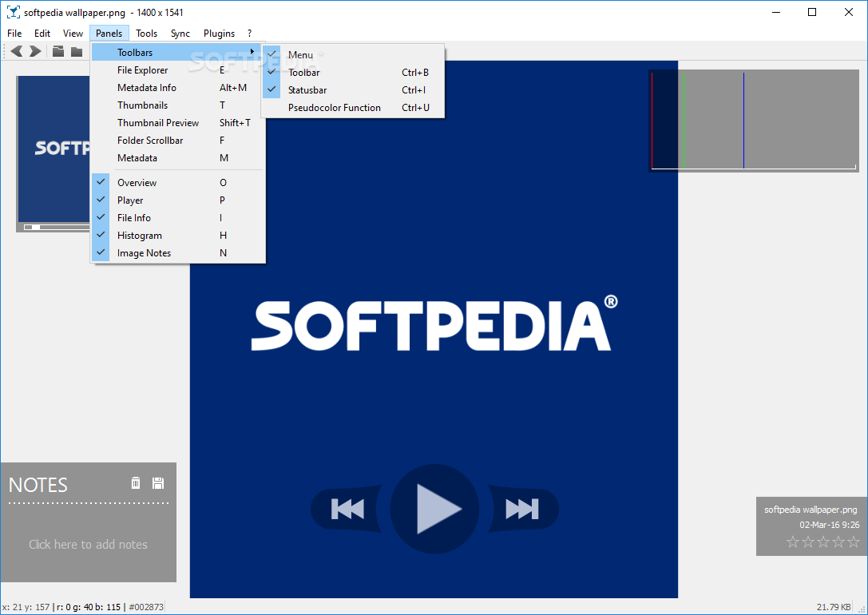
Task: Maximize the window
Action: tap(812, 12)
